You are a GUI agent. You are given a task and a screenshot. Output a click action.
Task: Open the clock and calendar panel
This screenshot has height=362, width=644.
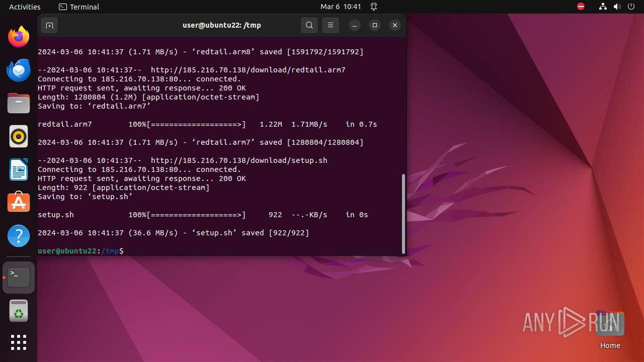341,7
